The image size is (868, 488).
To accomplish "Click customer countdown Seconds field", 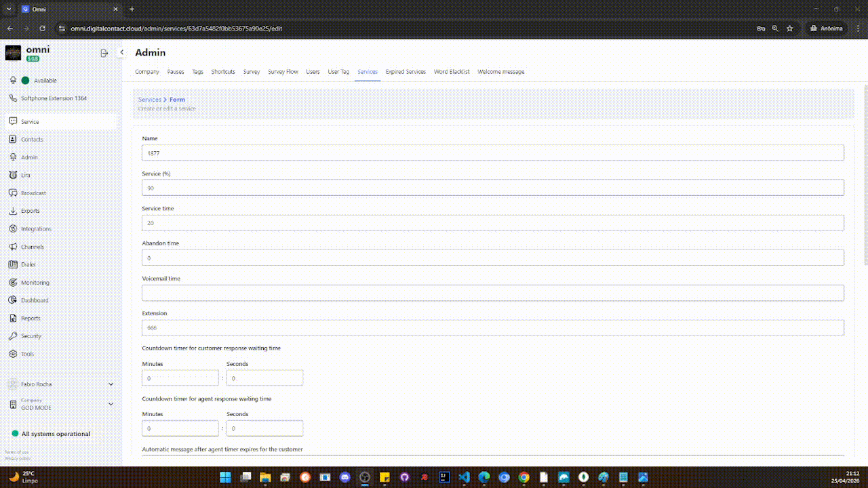I will coord(264,378).
